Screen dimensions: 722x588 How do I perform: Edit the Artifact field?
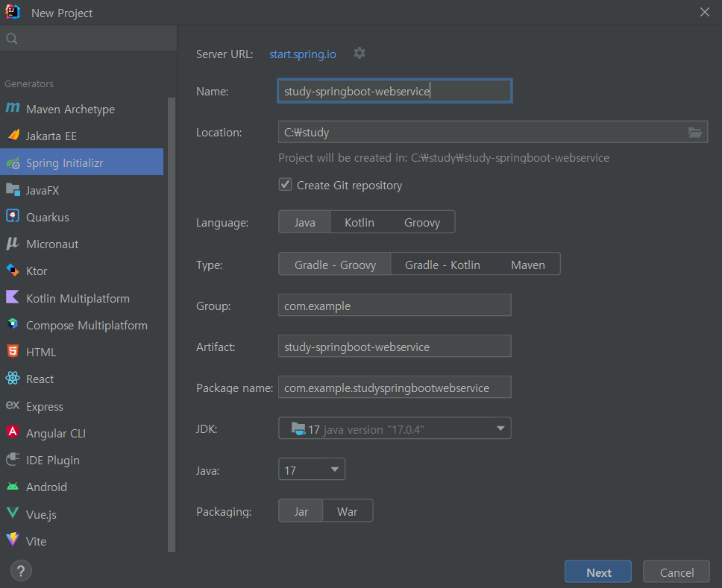(395, 347)
